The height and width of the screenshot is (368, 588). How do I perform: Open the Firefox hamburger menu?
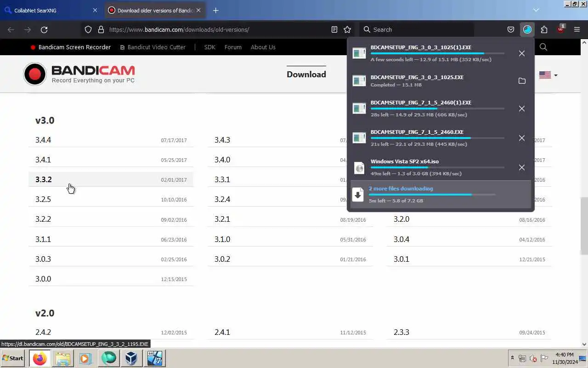[x=577, y=29]
